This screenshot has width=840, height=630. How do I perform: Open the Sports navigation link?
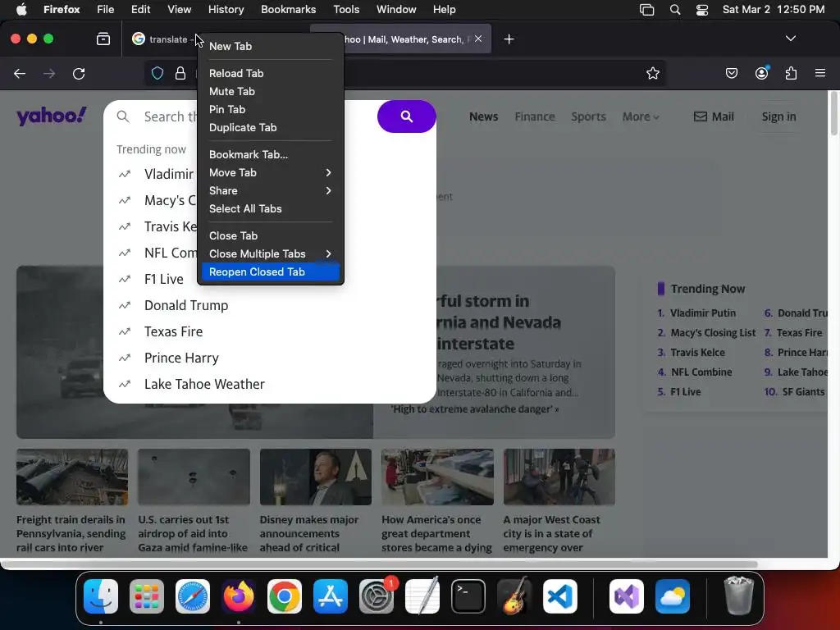pos(588,116)
